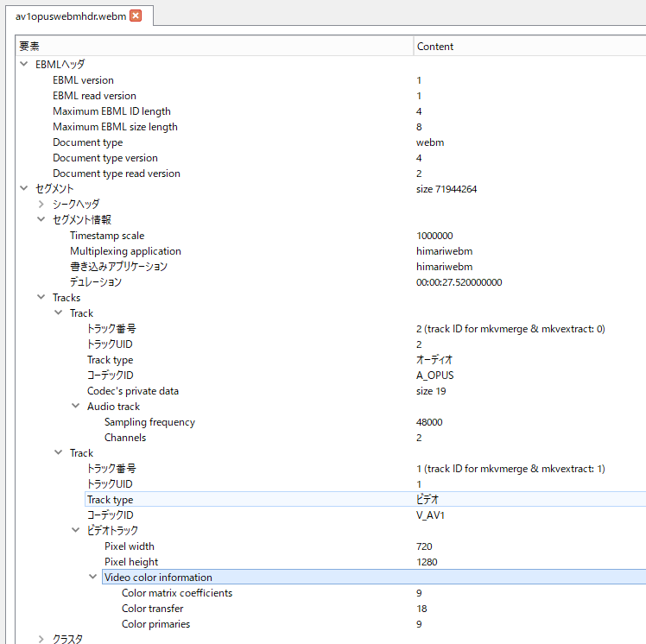Close the av1opuswebmhdr.webm tab

[136, 16]
